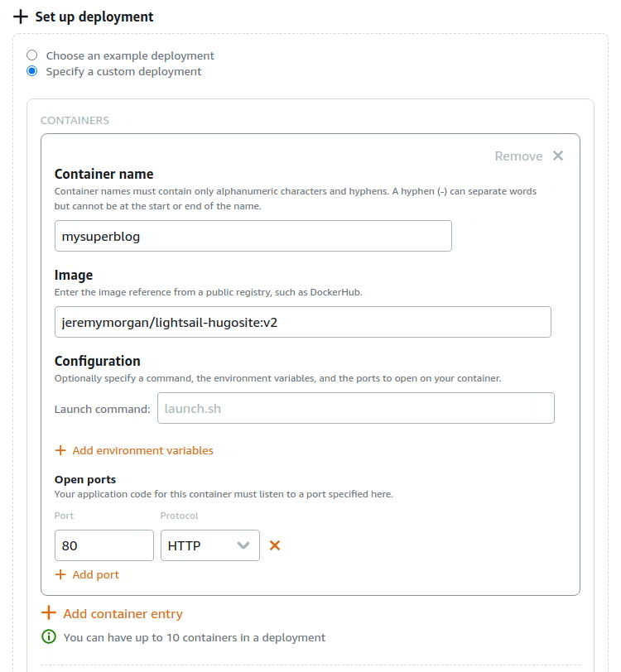Click the X icon next to Remove

(x=558, y=156)
